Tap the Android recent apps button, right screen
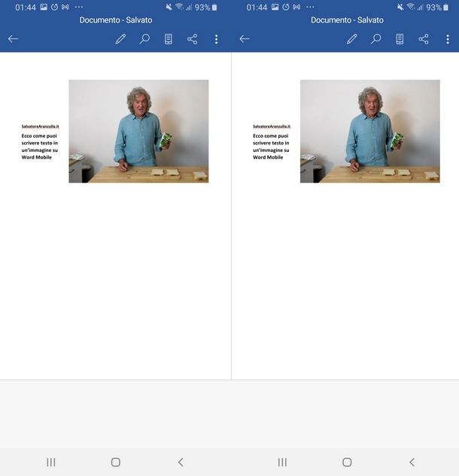 pyautogui.click(x=282, y=462)
